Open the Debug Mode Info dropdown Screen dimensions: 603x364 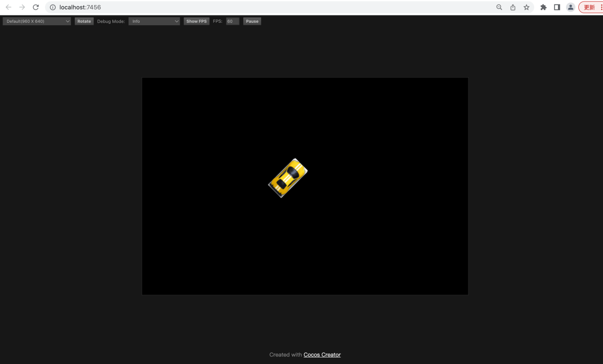(154, 21)
